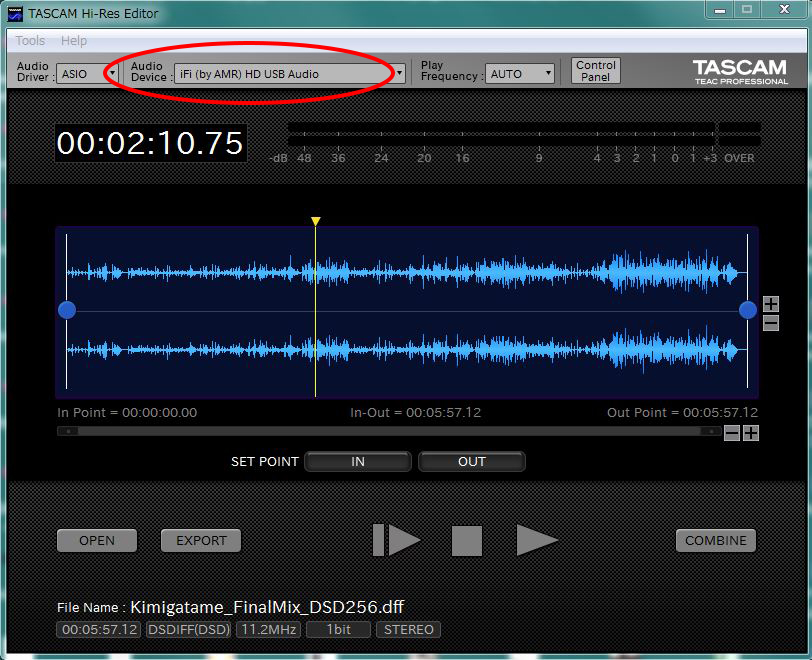This screenshot has width=812, height=660.
Task: Click the EXPORT button
Action: click(200, 540)
